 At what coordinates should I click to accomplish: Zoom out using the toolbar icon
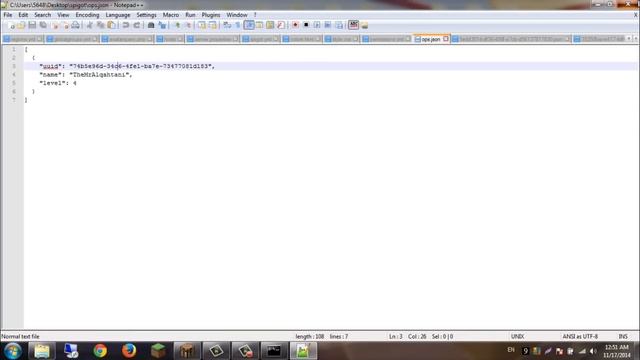click(x=188, y=25)
